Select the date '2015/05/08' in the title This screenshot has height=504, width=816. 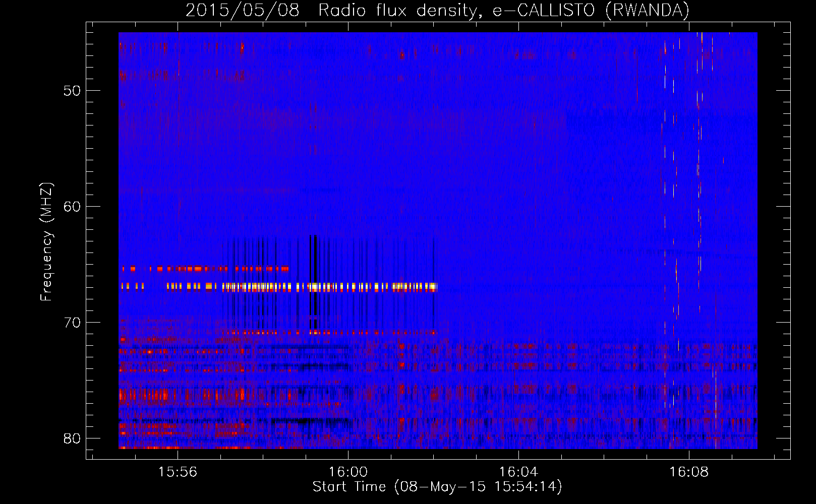pyautogui.click(x=243, y=10)
